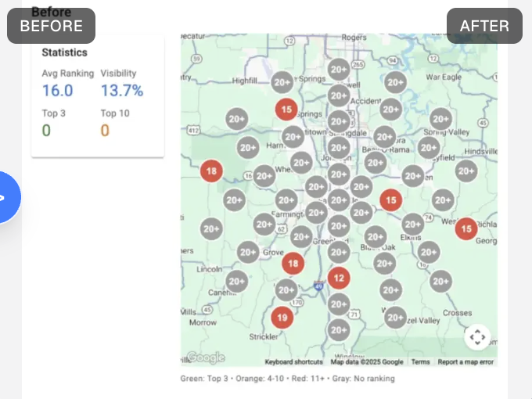The height and width of the screenshot is (399, 532).
Task: Select the red 19 ranking marker
Action: [282, 318]
